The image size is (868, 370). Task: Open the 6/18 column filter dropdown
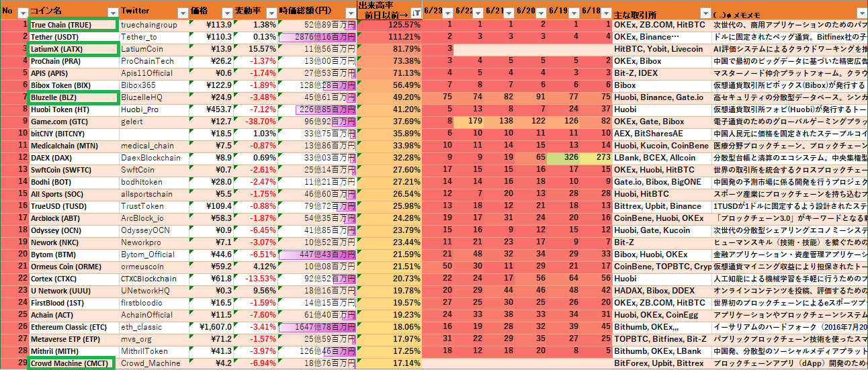click(x=607, y=13)
